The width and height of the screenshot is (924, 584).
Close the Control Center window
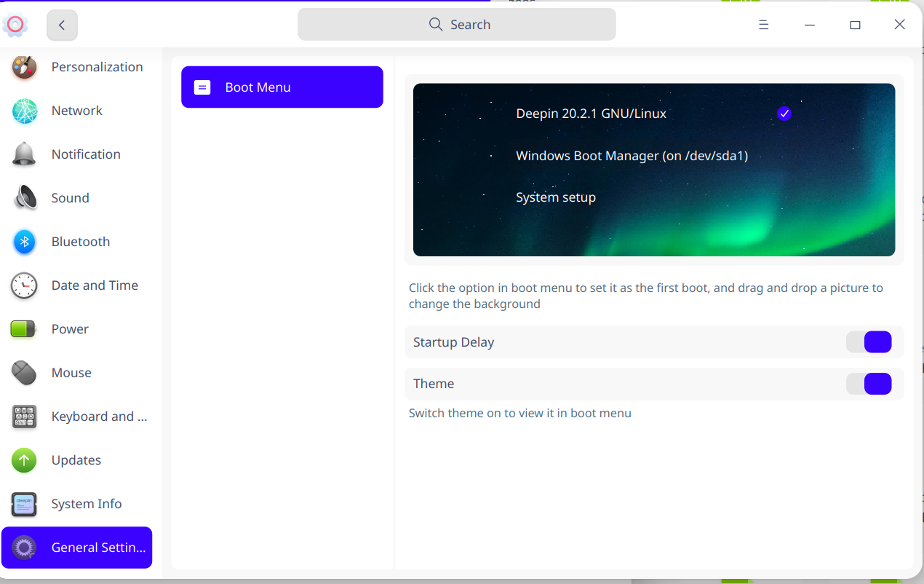(900, 25)
